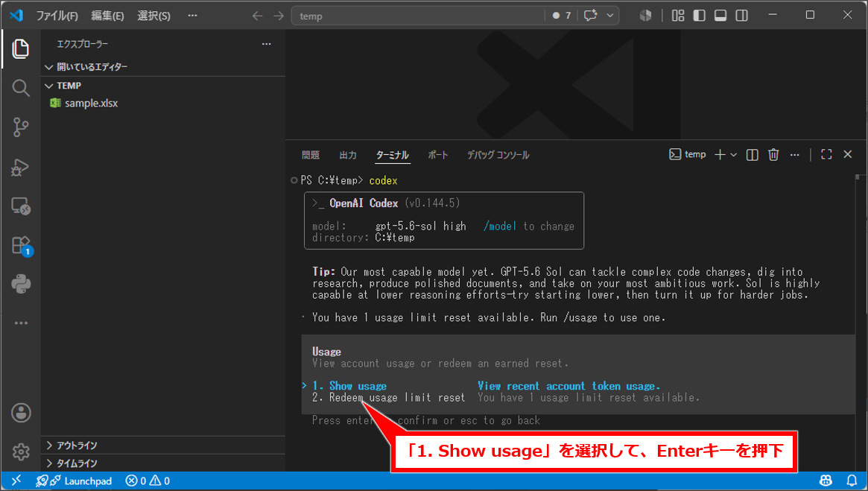Open Extensions view with badge 1

coord(22,246)
